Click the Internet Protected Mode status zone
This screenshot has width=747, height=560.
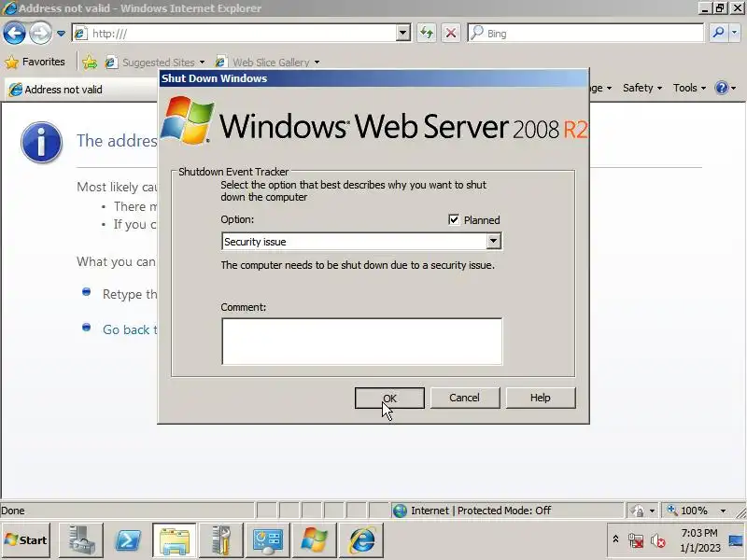[x=506, y=511]
